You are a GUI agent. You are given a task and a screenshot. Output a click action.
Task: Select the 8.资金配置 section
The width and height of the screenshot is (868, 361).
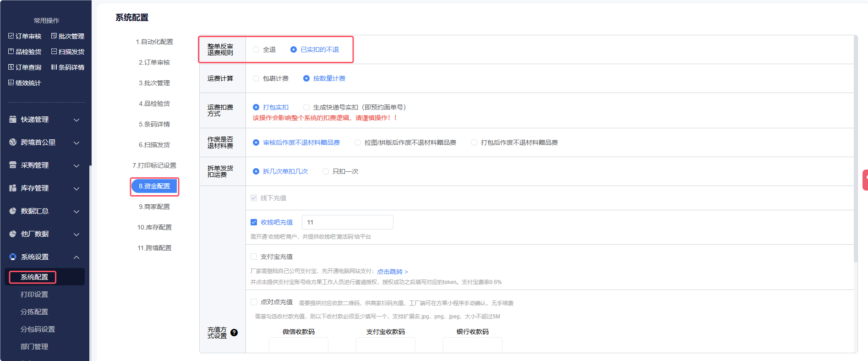click(x=154, y=186)
